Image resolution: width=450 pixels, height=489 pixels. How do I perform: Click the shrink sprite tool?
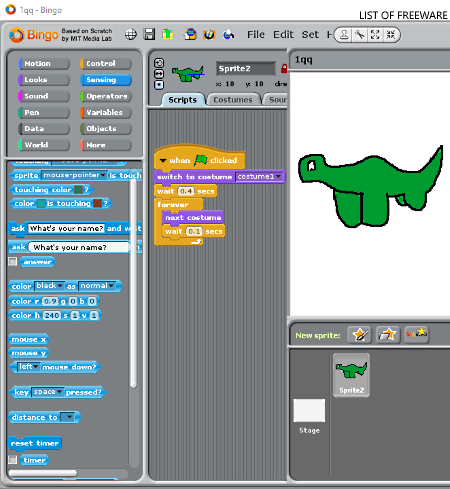pos(391,35)
